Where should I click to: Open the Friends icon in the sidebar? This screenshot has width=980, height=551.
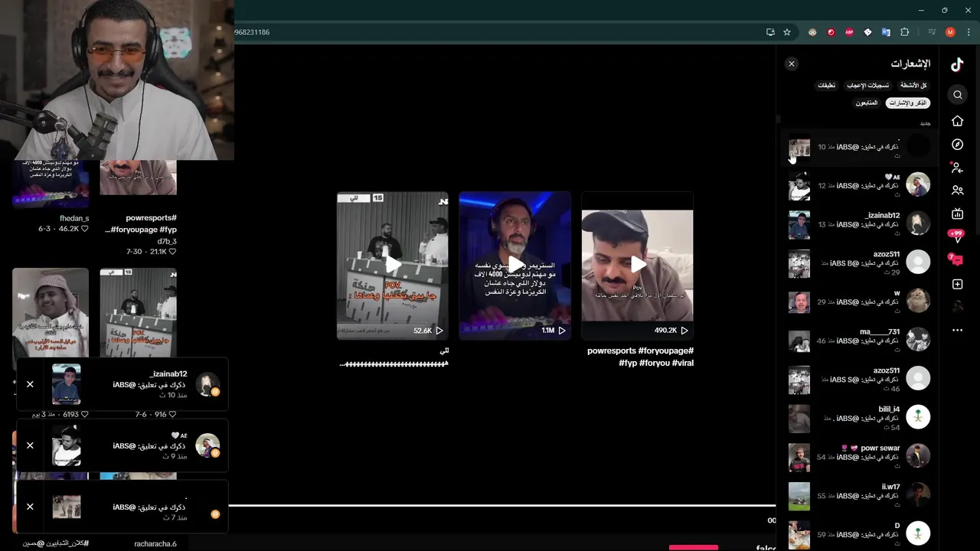coord(957,191)
